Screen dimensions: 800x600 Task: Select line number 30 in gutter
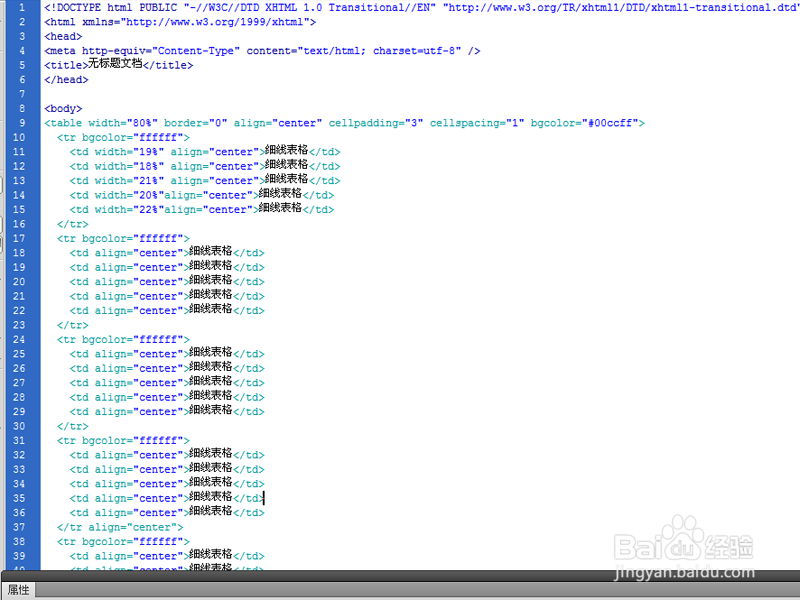point(19,426)
